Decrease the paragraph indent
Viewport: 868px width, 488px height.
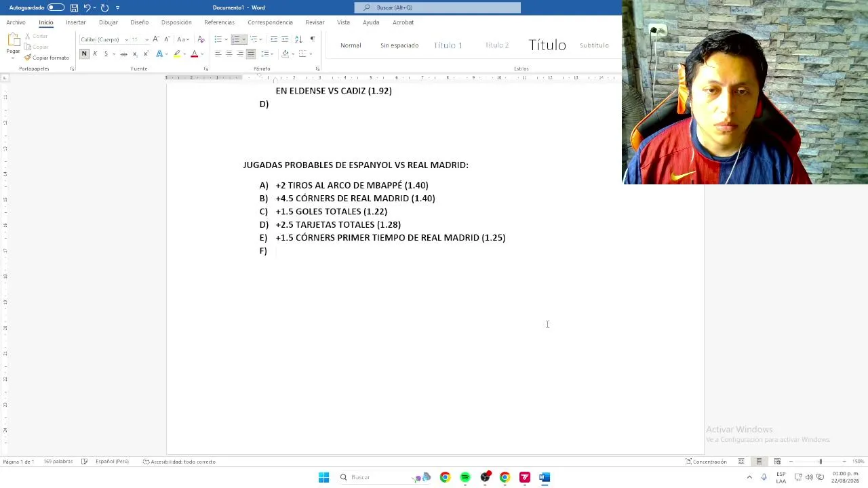coord(274,39)
